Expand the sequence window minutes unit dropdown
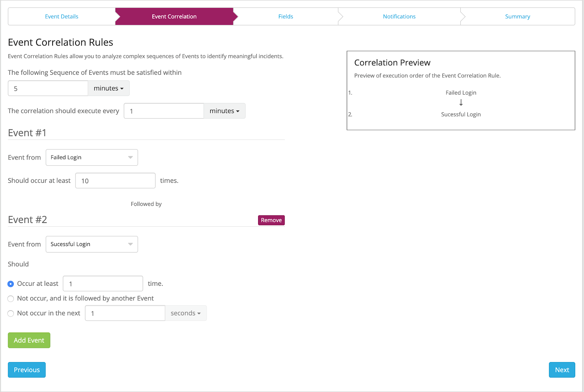 click(109, 88)
